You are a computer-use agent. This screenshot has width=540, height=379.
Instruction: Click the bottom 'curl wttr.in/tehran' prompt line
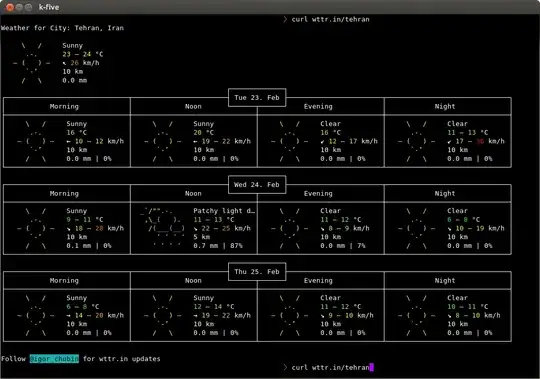330,368
